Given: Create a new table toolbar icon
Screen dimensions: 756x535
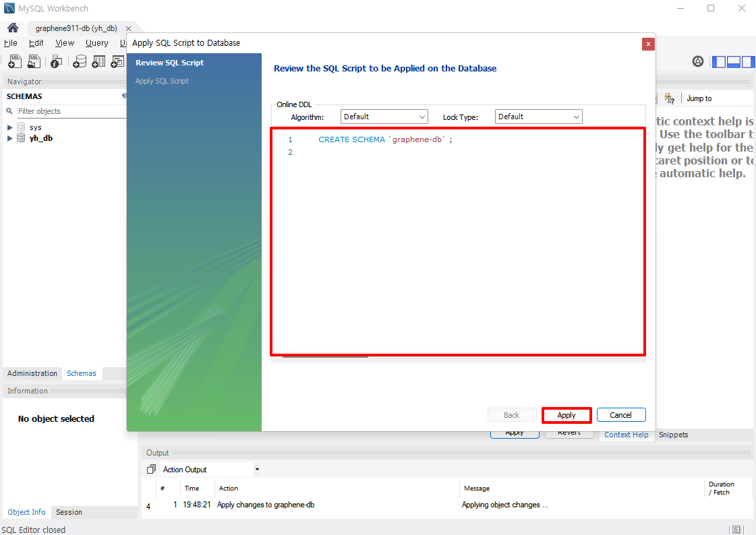Looking at the screenshot, I should click(98, 61).
